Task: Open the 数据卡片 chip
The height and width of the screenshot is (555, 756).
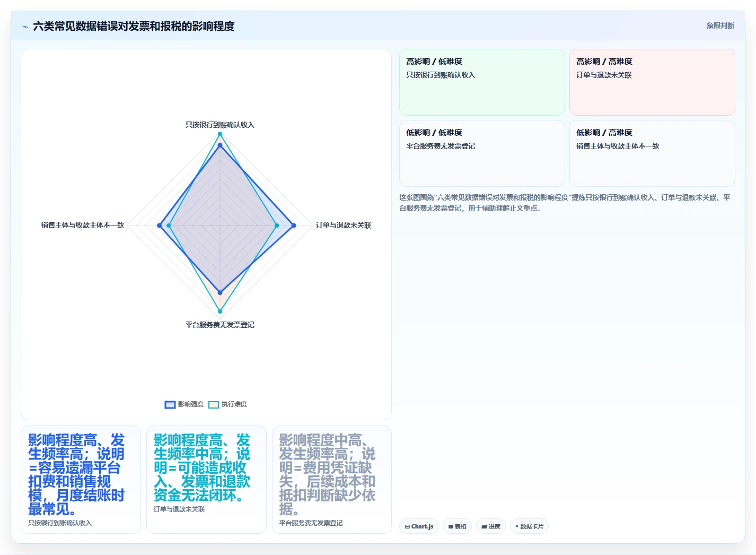Action: point(529,526)
